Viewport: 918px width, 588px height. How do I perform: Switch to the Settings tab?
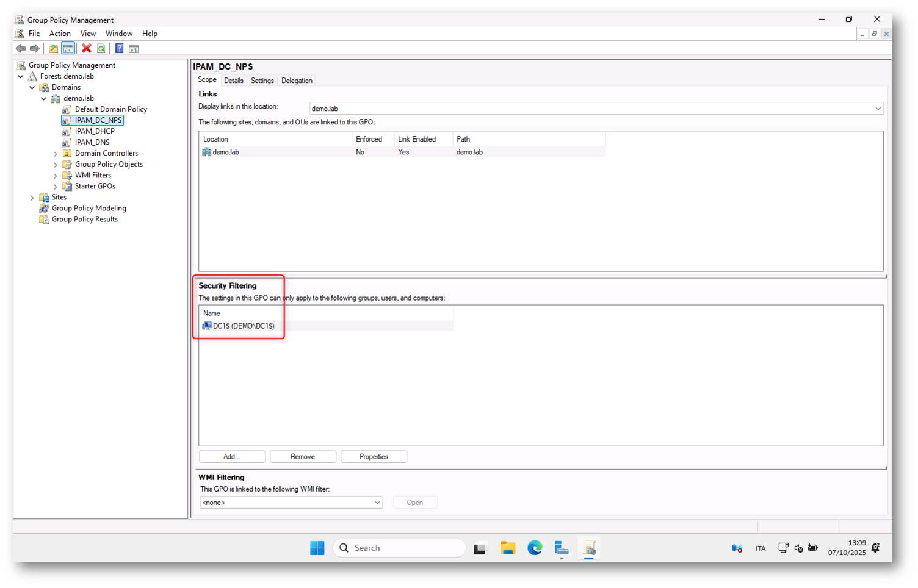coord(262,81)
